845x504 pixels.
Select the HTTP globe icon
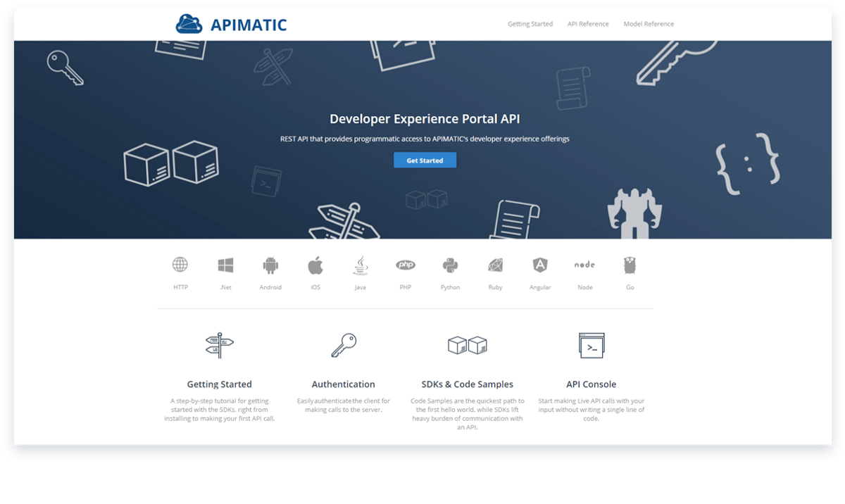coord(180,265)
